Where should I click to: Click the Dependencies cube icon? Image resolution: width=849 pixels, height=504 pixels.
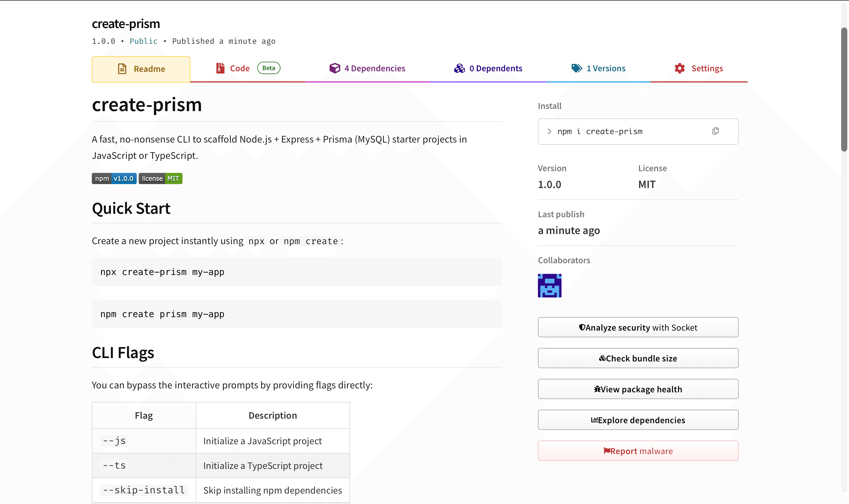pos(335,68)
